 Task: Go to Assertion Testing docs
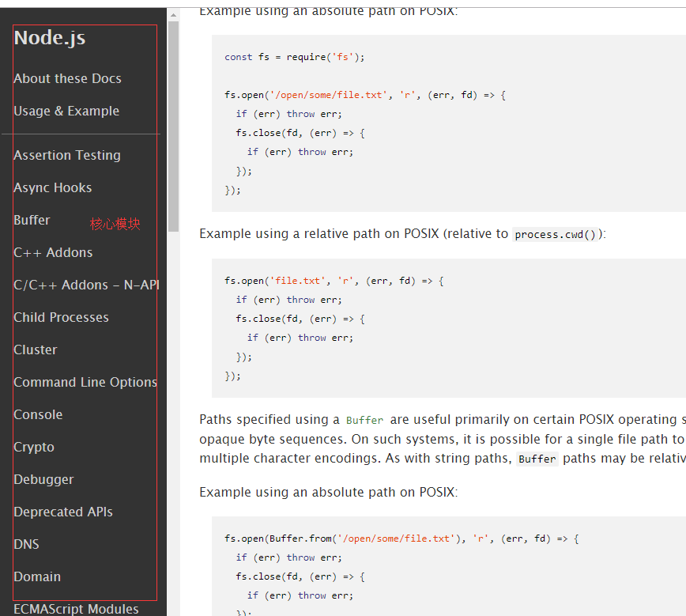(x=67, y=155)
